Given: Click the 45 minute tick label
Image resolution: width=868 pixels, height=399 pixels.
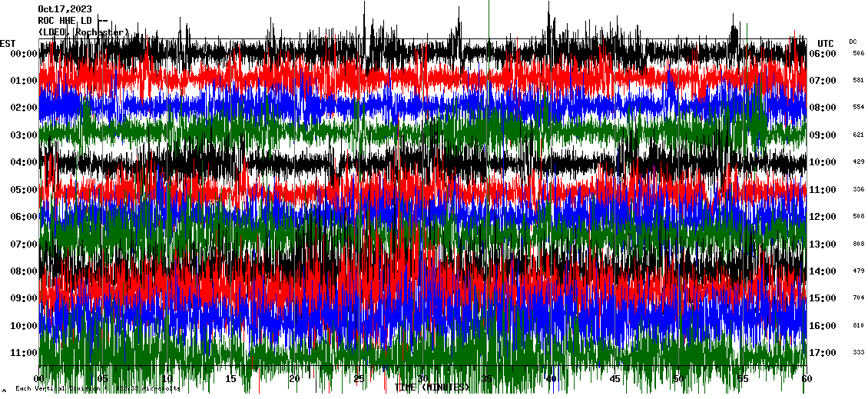Looking at the screenshot, I should (614, 379).
